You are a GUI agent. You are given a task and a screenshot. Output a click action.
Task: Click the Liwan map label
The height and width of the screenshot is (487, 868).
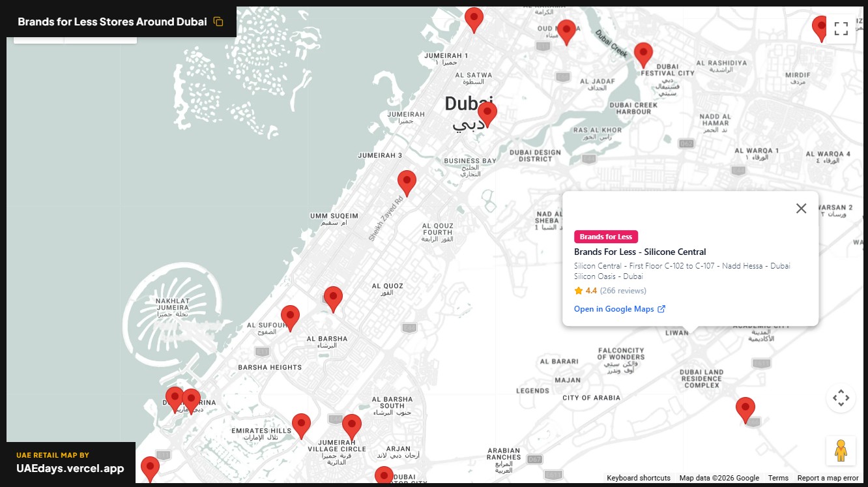676,332
